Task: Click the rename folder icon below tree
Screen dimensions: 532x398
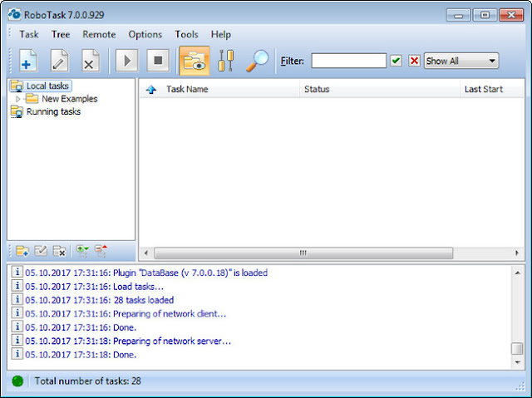Action: tap(41, 251)
